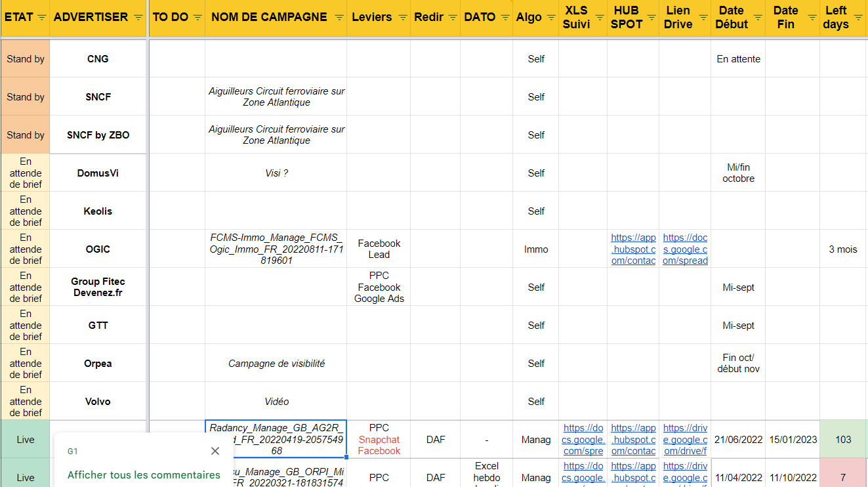Select the 11/04/2022 start date cell
Image resolution: width=868 pixels, height=487 pixels.
point(738,473)
